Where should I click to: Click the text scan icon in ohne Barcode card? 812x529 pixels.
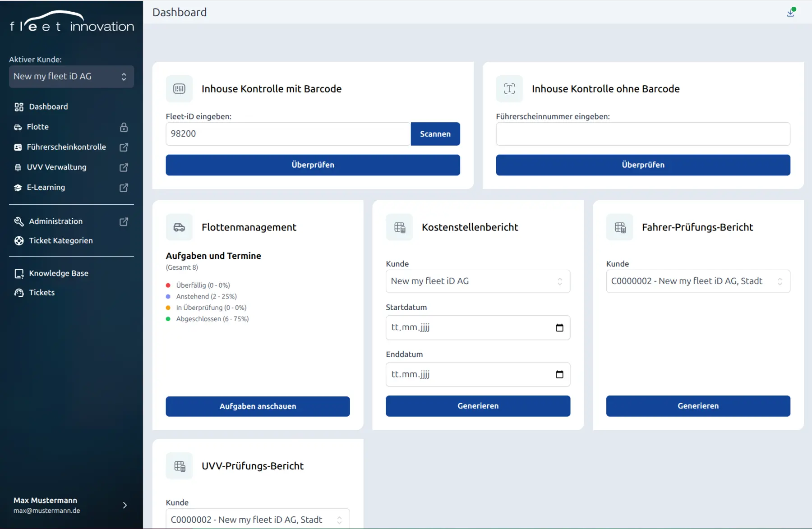[x=509, y=89]
